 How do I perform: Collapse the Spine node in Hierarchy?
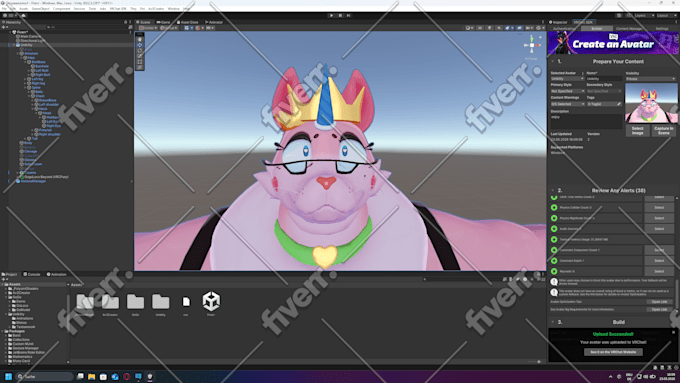[25, 88]
